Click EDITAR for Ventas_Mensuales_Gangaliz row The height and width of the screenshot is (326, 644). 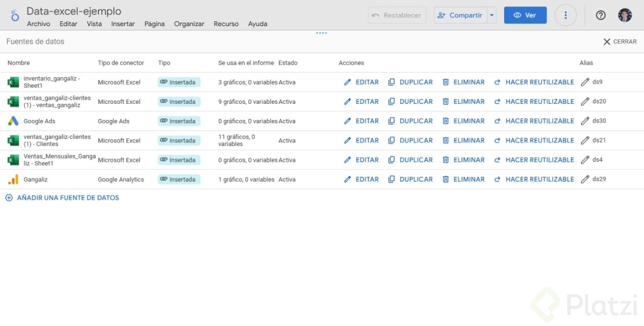361,160
